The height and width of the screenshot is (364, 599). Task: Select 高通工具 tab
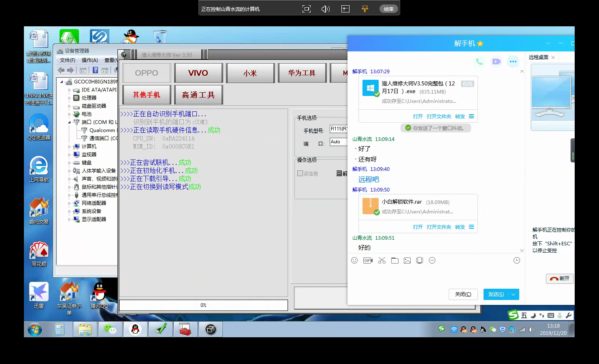[x=198, y=95]
